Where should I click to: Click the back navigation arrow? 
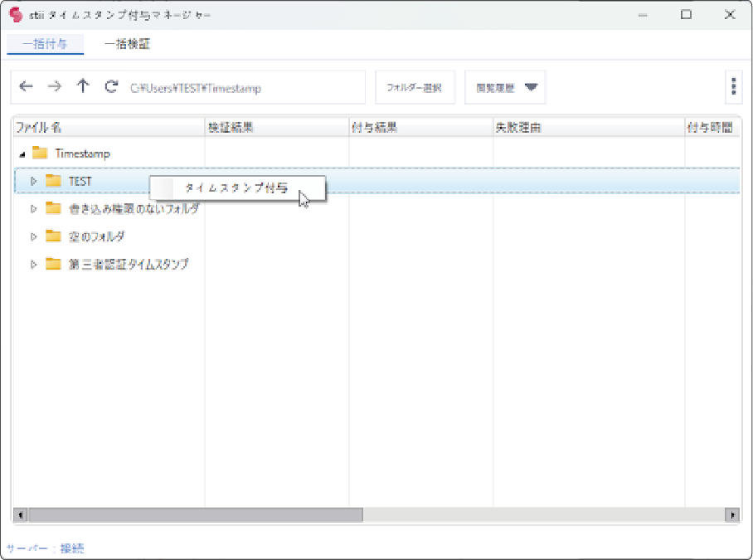point(26,87)
